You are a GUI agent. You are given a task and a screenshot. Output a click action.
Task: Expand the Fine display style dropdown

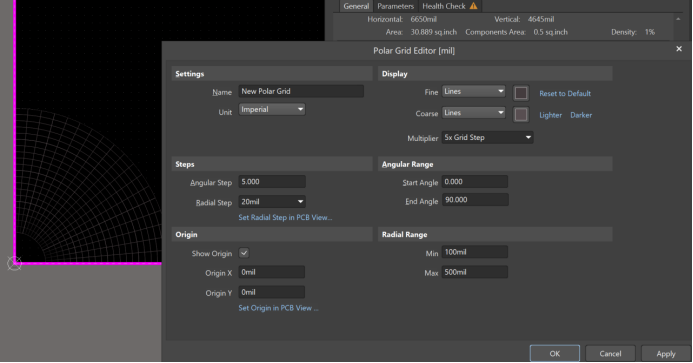473,92
